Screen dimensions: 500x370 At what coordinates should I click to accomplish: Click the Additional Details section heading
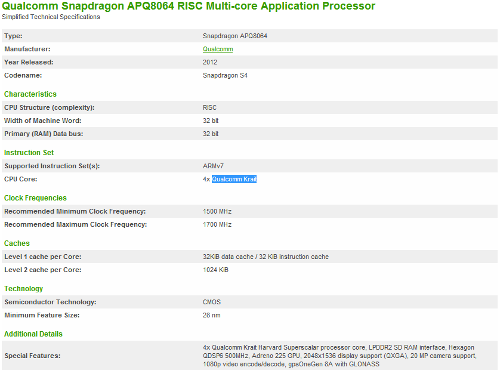(x=33, y=334)
